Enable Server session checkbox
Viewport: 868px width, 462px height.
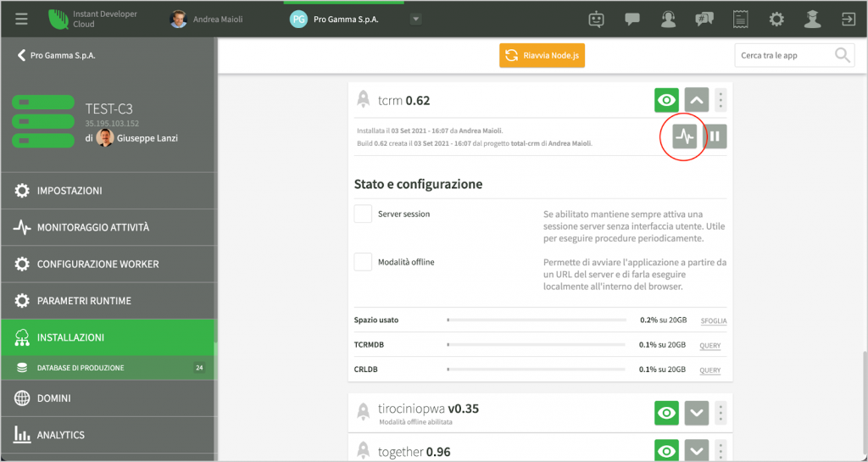pyautogui.click(x=363, y=214)
